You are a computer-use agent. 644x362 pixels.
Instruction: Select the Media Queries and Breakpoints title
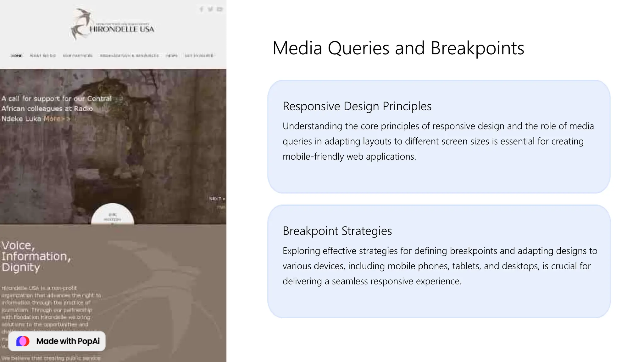click(x=398, y=48)
